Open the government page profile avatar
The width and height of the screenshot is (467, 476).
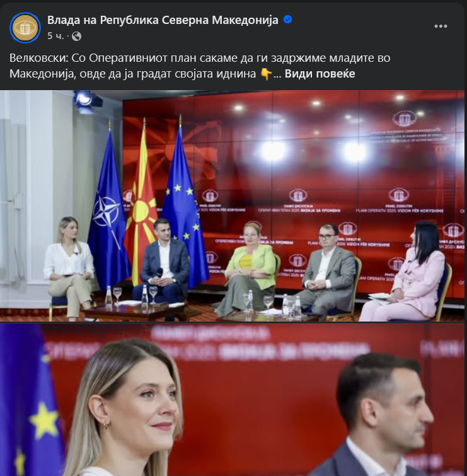coord(25,28)
